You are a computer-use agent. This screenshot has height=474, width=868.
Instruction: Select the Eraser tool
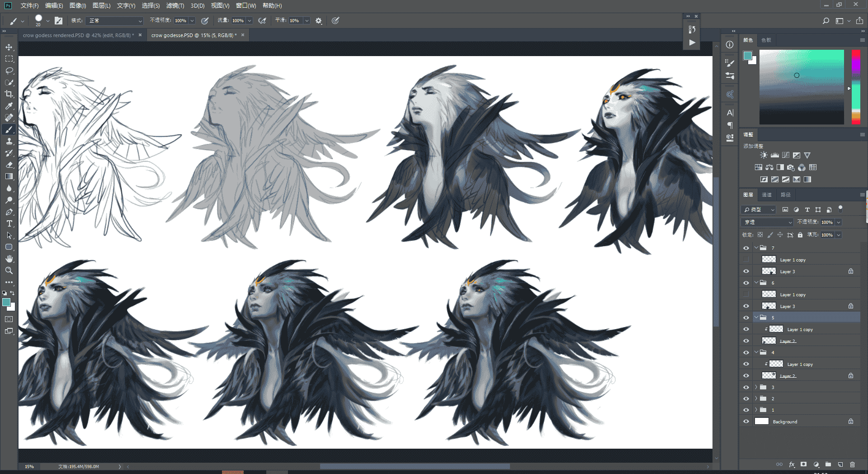click(x=9, y=165)
